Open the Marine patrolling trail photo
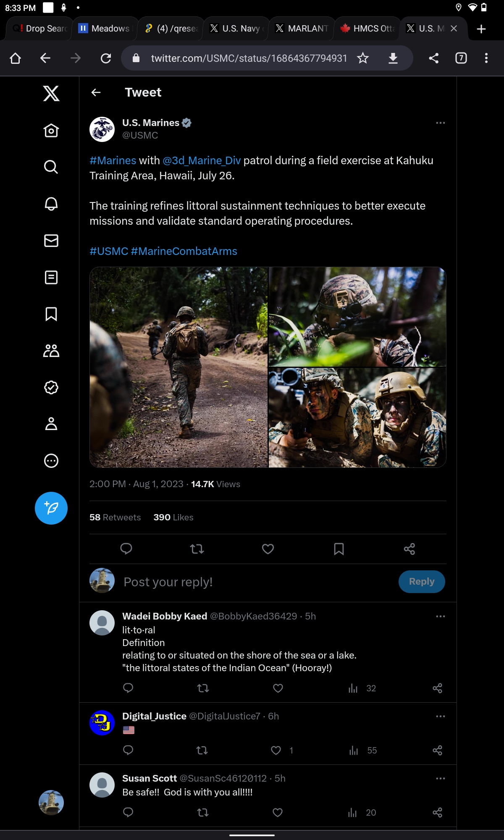The height and width of the screenshot is (840, 504). pos(179,367)
